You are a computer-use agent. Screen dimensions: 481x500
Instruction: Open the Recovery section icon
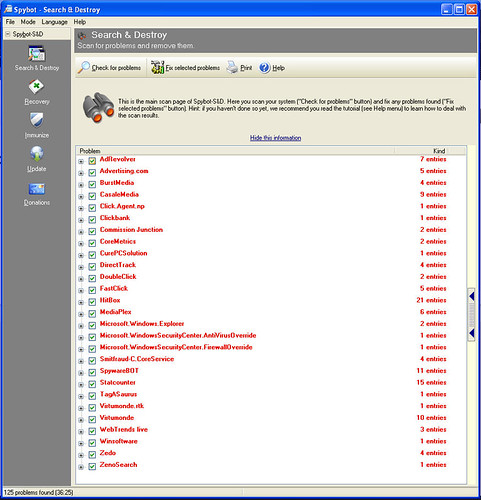[36, 87]
